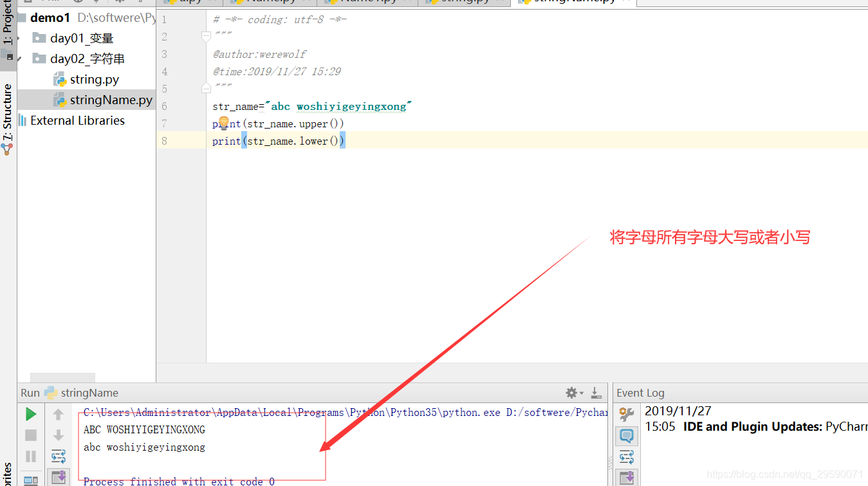This screenshot has width=868, height=486.
Task: Click line number 8 in gutter
Action: click(x=165, y=141)
